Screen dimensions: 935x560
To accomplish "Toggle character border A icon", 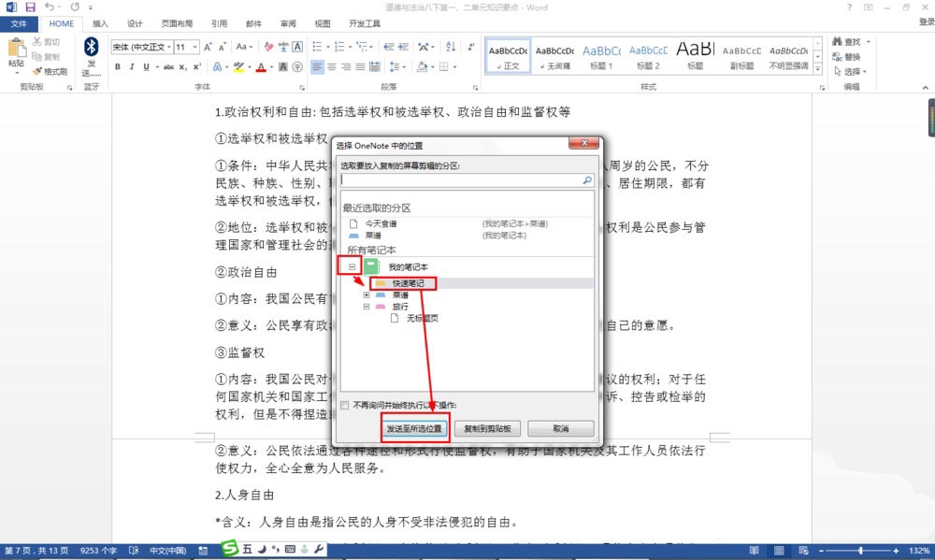I will (x=297, y=47).
